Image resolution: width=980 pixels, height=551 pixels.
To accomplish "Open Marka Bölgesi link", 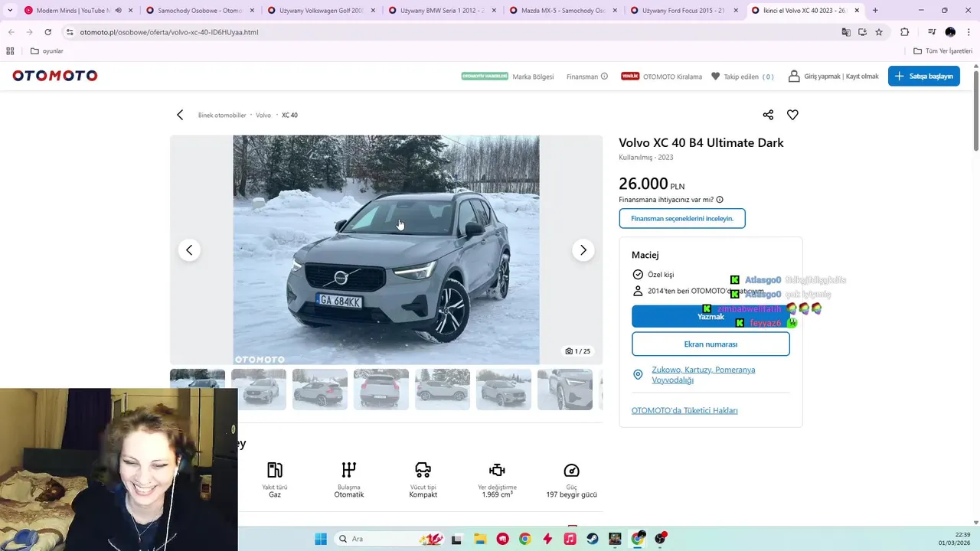I will tap(533, 77).
